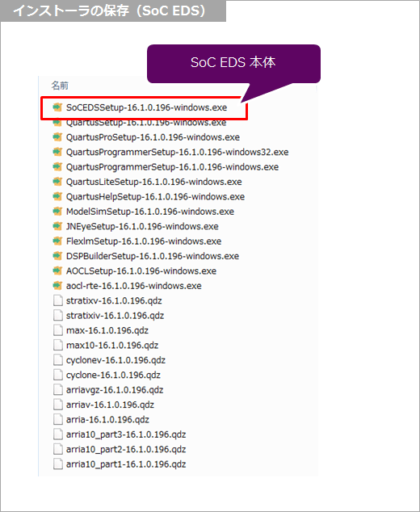Click the arria10_part1 qdz file icon
The height and width of the screenshot is (512, 420).
point(58,464)
